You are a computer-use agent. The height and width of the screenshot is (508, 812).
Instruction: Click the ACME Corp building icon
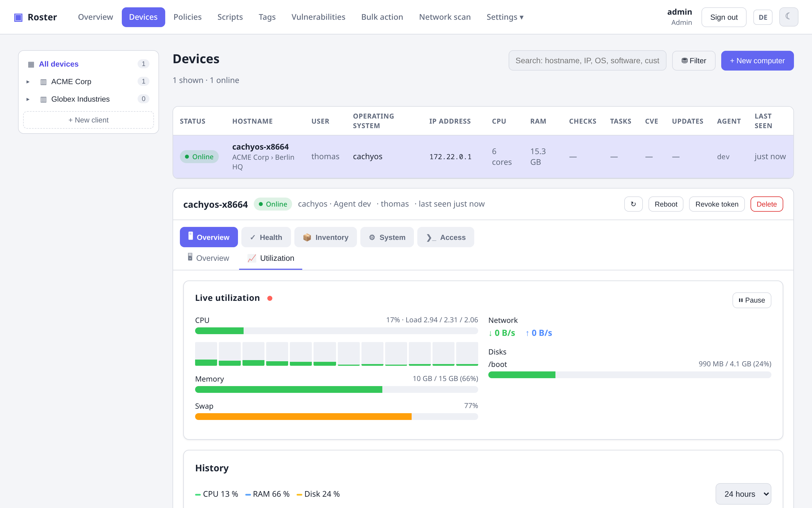coord(43,82)
